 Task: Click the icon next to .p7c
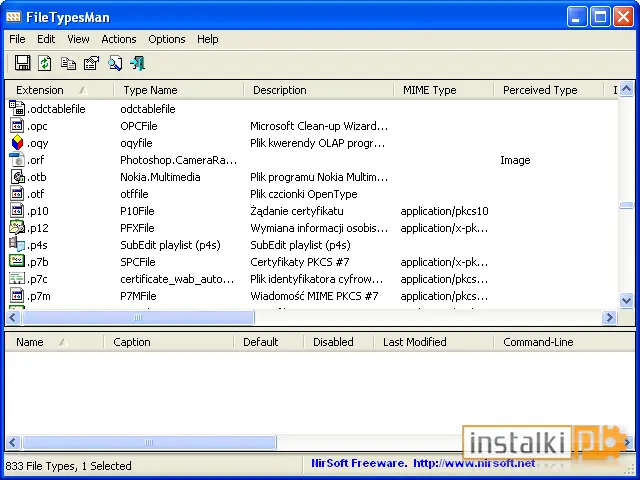click(17, 278)
